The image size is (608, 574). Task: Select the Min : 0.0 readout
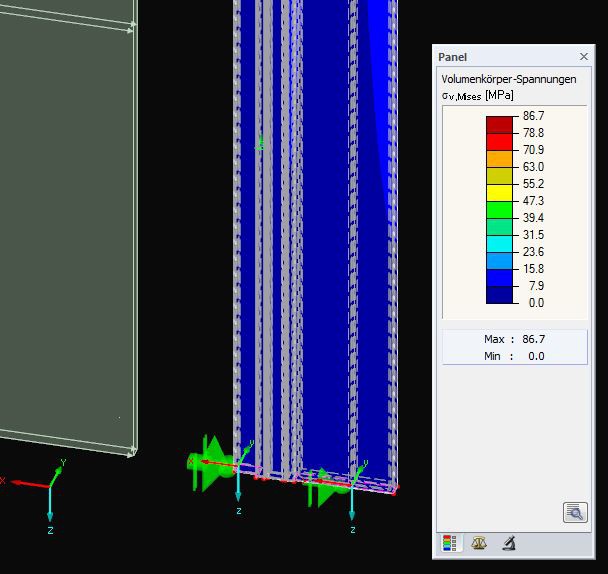(x=515, y=356)
